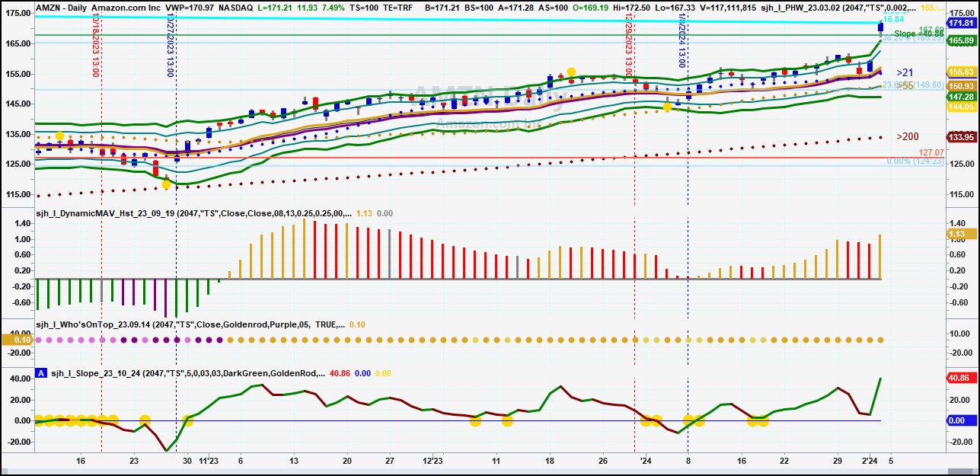Screen dimensions: 980x476
Task: Click the >55 moving average label
Action: pyautogui.click(x=905, y=86)
